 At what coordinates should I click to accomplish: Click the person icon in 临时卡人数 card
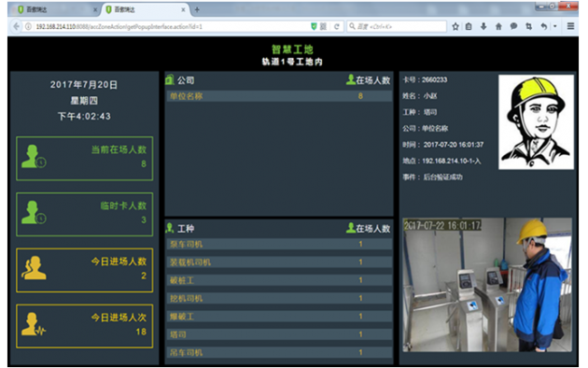coord(34,212)
